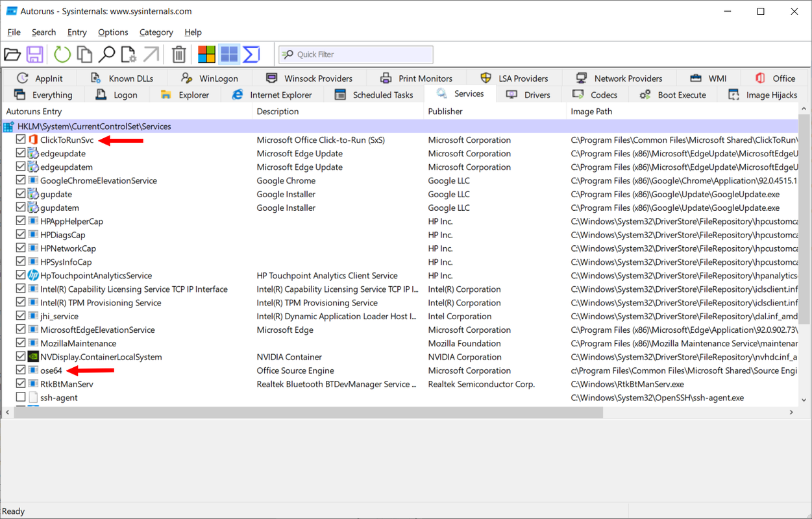This screenshot has height=519, width=812.
Task: Switch to the Drivers tab
Action: tap(528, 95)
